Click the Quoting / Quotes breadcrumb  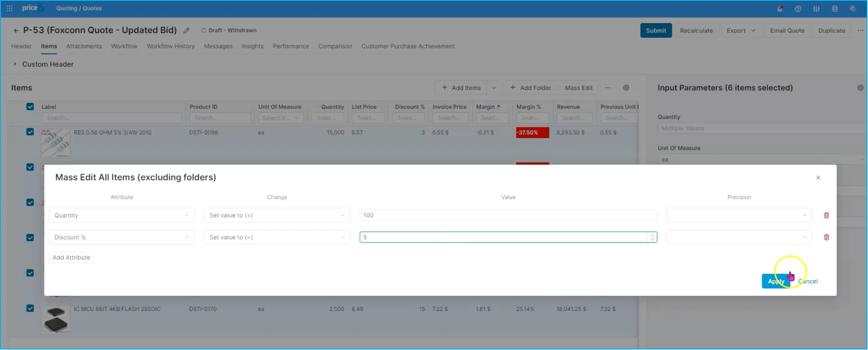[79, 8]
